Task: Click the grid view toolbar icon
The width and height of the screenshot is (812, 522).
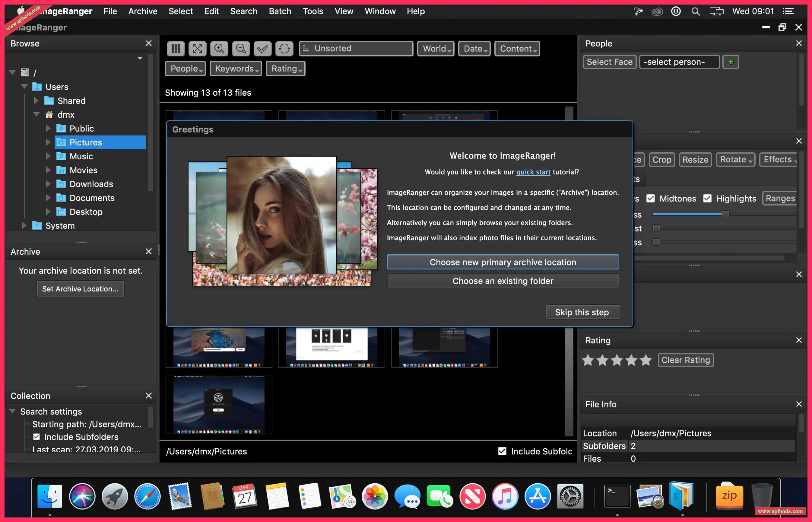Action: pos(176,49)
